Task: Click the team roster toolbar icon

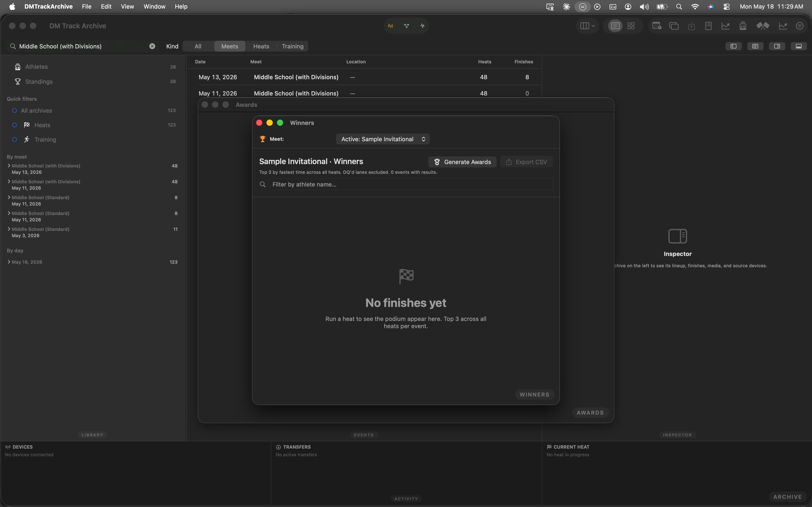Action: coord(742,26)
